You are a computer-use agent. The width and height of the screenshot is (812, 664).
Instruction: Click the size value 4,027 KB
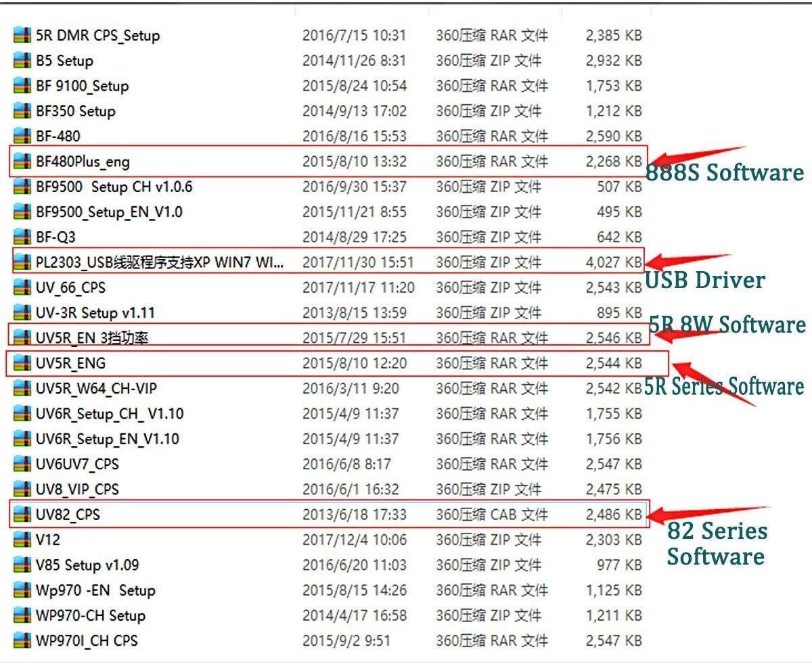[614, 262]
